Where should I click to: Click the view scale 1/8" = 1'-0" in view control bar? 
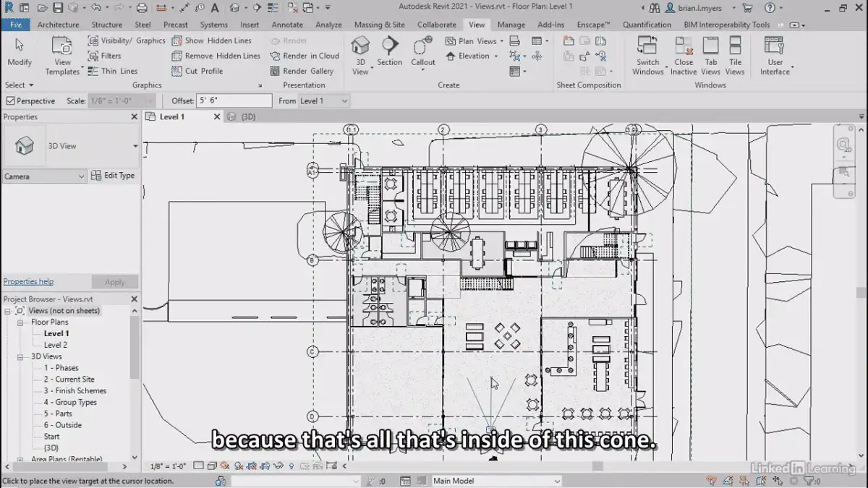[168, 466]
